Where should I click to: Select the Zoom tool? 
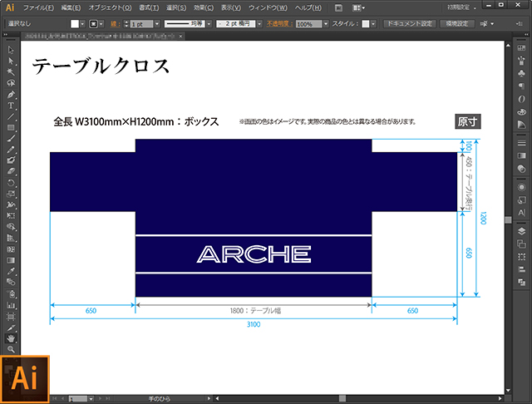pyautogui.click(x=11, y=349)
